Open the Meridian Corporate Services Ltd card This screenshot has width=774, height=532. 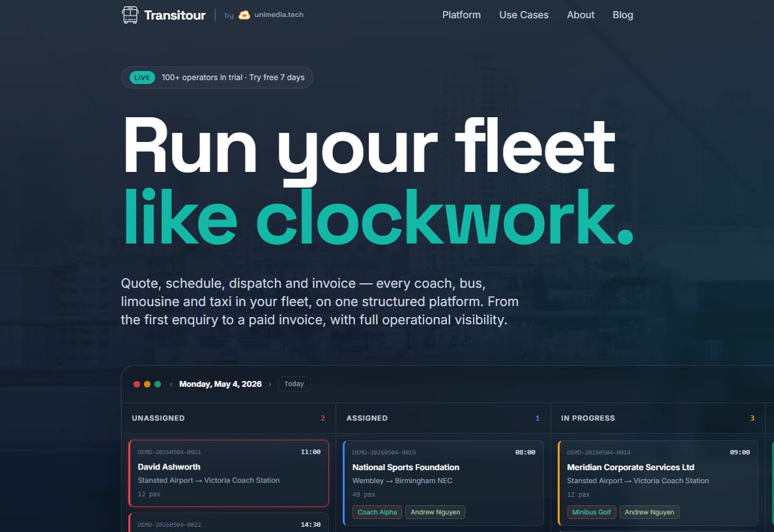(x=658, y=483)
